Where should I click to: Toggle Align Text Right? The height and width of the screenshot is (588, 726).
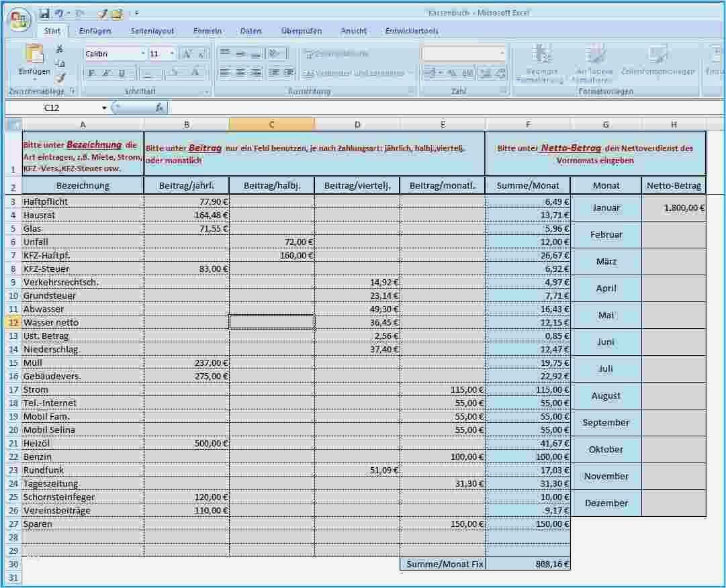pos(256,72)
